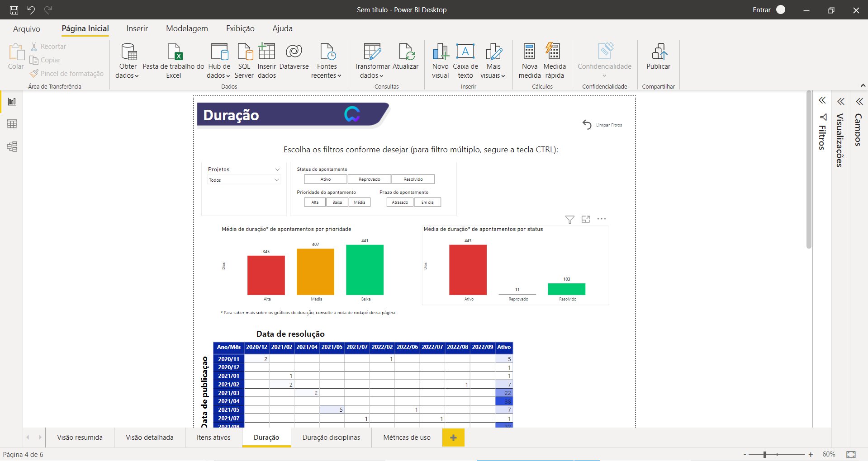Toggle the Ativo status slicer button
This screenshot has width=868, height=461.
[x=326, y=179]
